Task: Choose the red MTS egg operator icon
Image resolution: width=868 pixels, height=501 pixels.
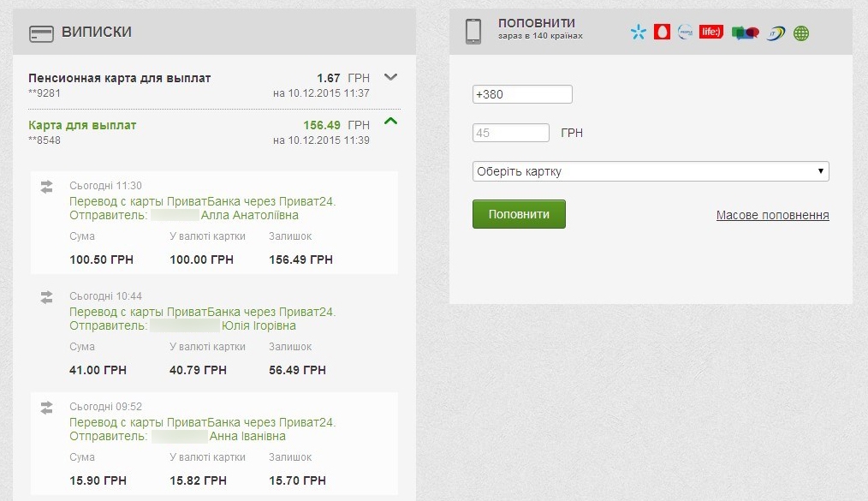Action: [x=662, y=33]
